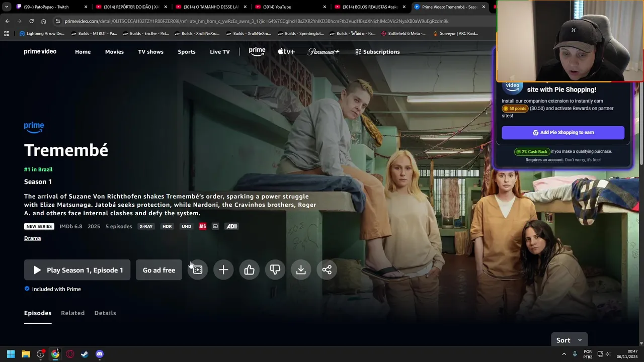Screen dimensions: 644x362
Task: Click the browser back arrow
Action: click(7, 21)
